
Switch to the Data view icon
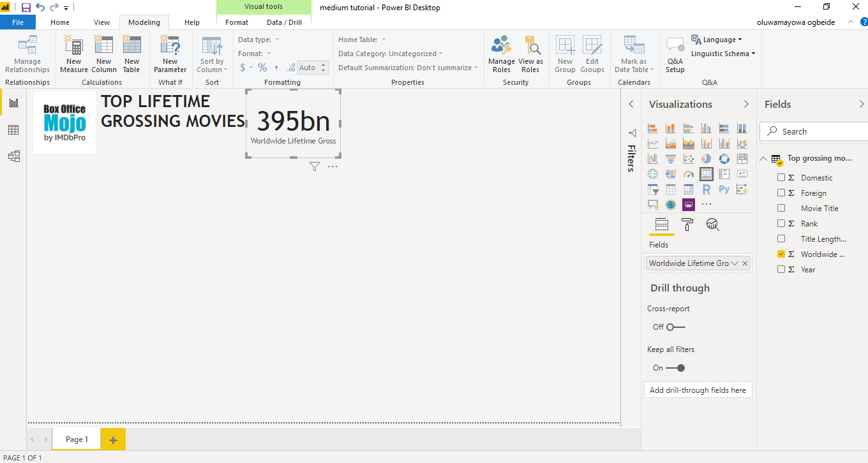[x=13, y=130]
